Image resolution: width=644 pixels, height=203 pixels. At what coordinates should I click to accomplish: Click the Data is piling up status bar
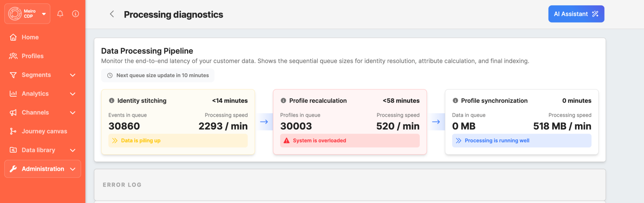[x=178, y=141]
